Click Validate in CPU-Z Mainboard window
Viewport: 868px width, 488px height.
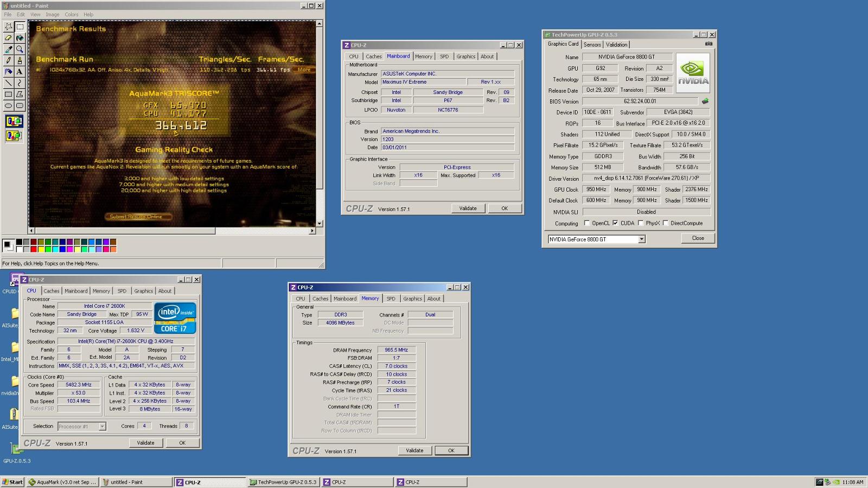pyautogui.click(x=468, y=208)
